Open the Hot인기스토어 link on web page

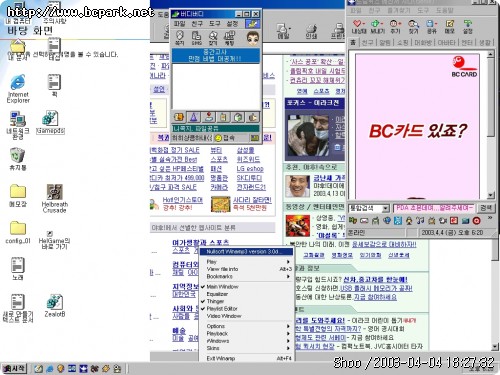click(x=183, y=200)
